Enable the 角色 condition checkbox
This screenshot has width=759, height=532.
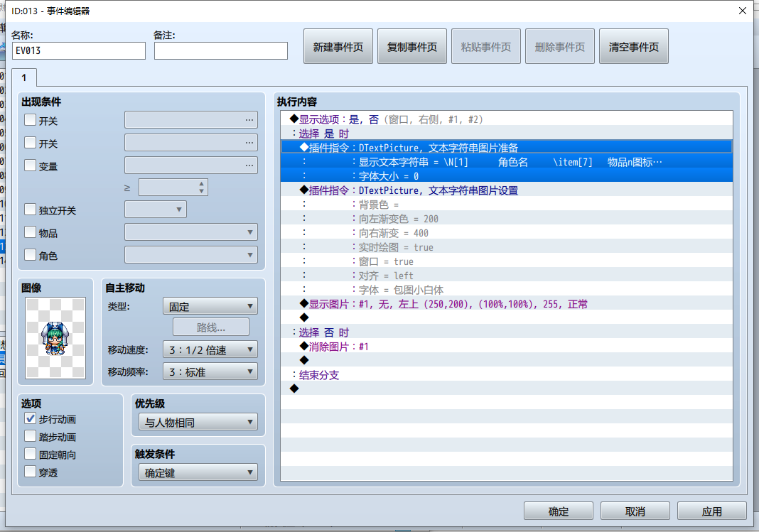point(30,255)
